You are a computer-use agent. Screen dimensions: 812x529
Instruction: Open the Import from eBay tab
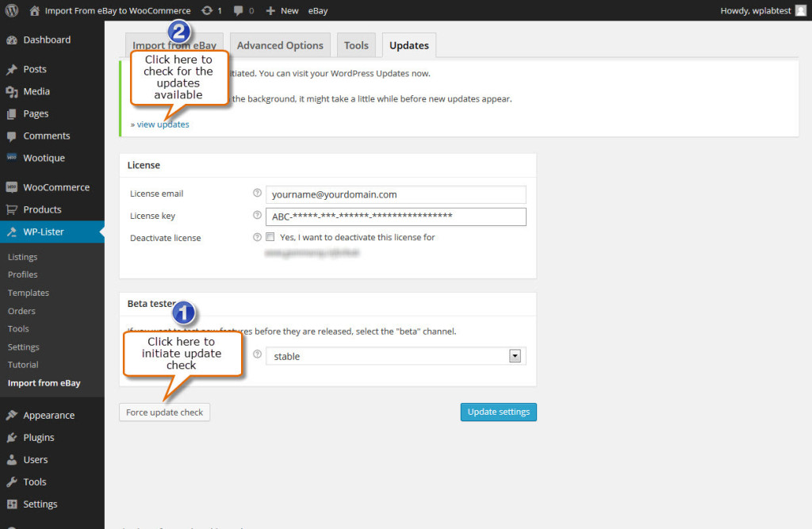coord(174,45)
